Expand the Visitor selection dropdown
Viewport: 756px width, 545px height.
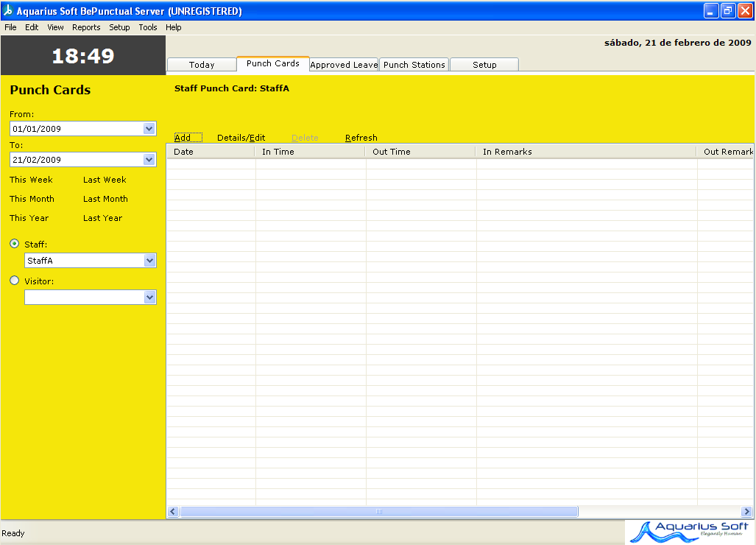[149, 297]
